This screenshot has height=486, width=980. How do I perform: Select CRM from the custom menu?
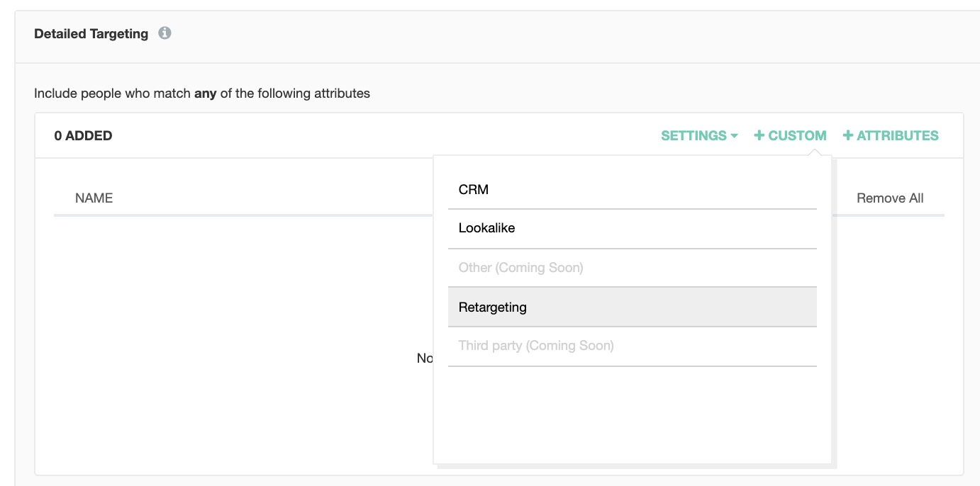pos(474,190)
